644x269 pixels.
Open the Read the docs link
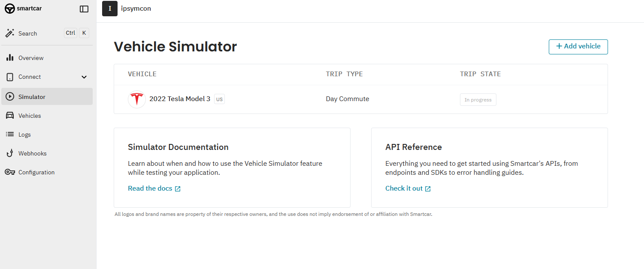pos(150,188)
